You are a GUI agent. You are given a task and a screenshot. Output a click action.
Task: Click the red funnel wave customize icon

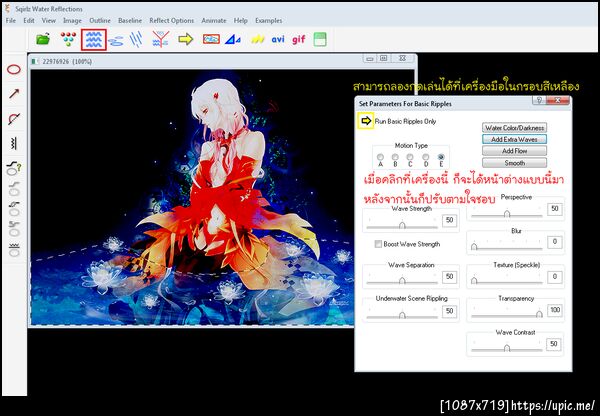click(x=161, y=39)
